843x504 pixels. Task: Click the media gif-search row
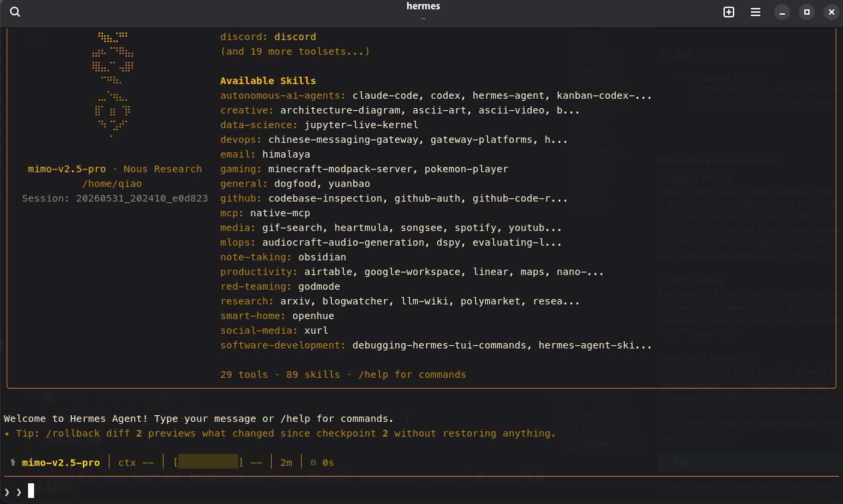391,228
